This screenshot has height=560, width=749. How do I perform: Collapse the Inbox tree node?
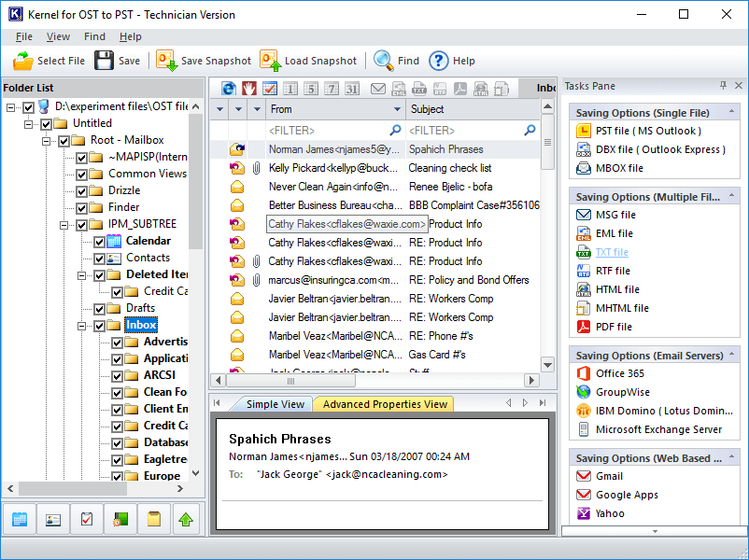point(81,326)
